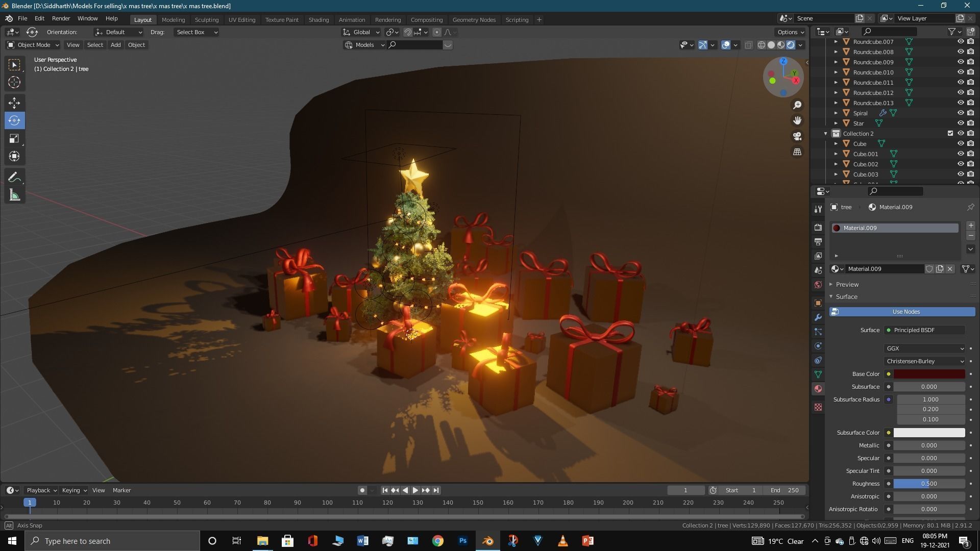Hide Star object in viewport
Screen dimensions: 980x551
coord(960,123)
